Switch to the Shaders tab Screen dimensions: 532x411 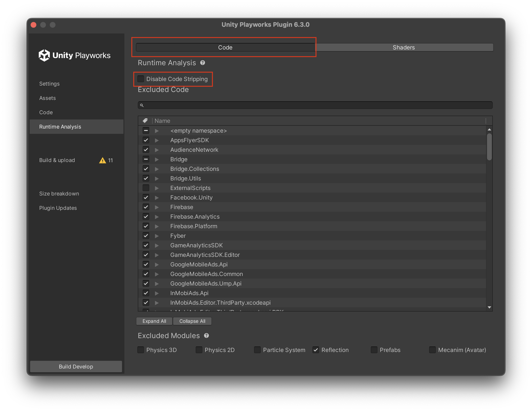pyautogui.click(x=404, y=47)
